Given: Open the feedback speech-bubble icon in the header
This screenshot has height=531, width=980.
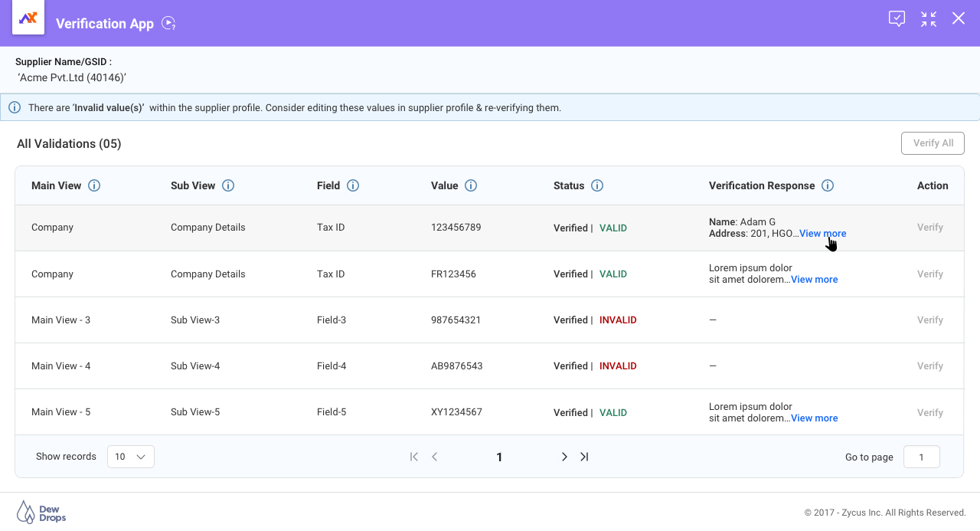Looking at the screenshot, I should point(897,18).
